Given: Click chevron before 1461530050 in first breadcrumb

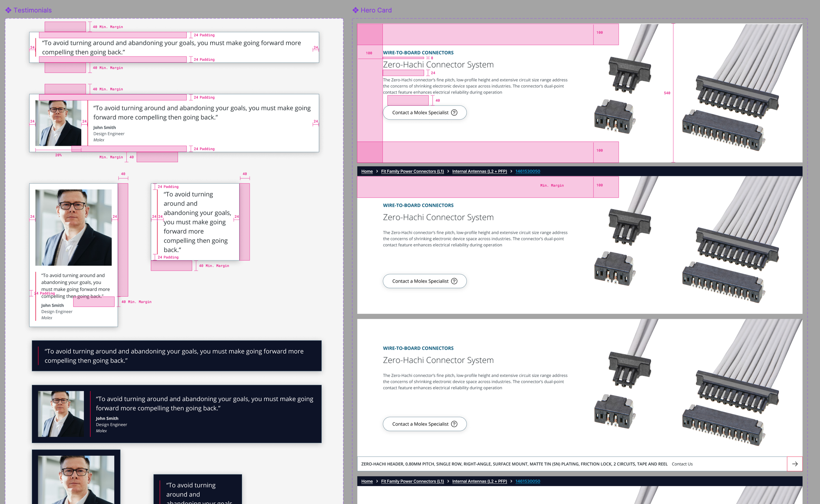Looking at the screenshot, I should click(x=511, y=171).
